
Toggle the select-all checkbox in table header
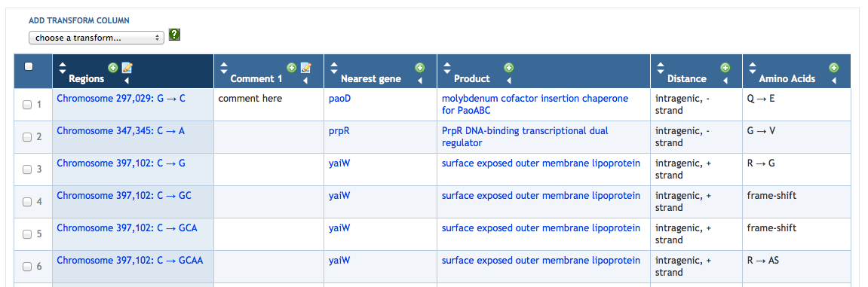tap(29, 66)
